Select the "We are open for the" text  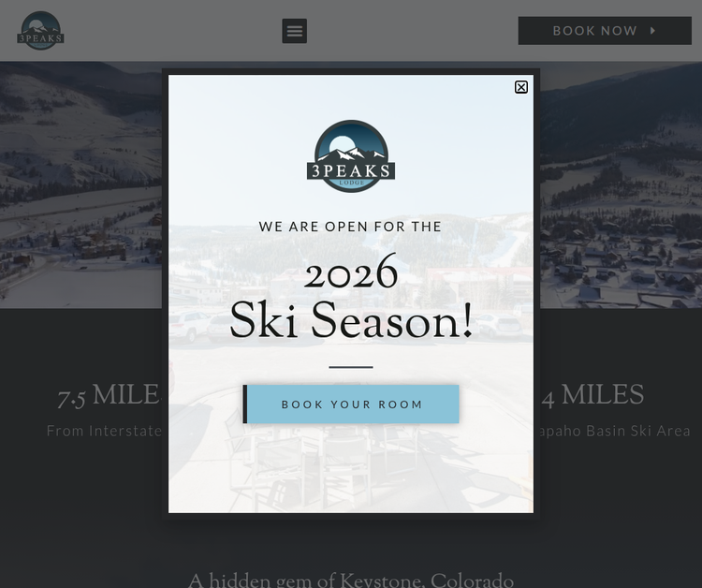351,227
